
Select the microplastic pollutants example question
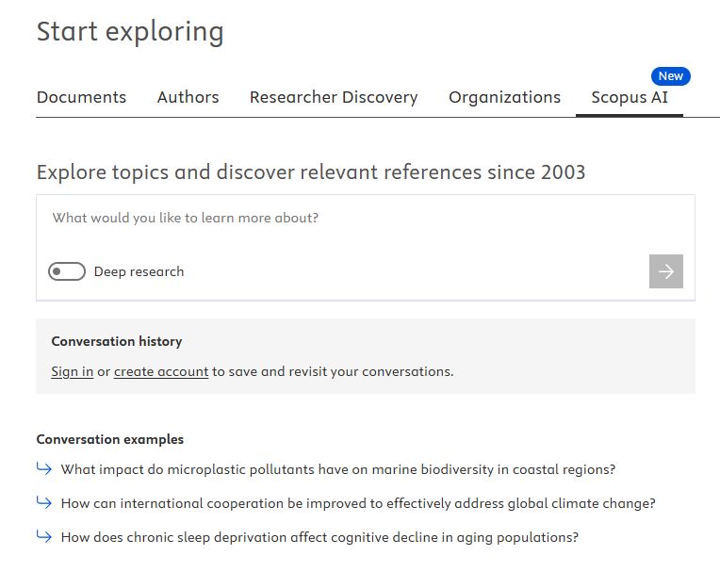point(337,469)
